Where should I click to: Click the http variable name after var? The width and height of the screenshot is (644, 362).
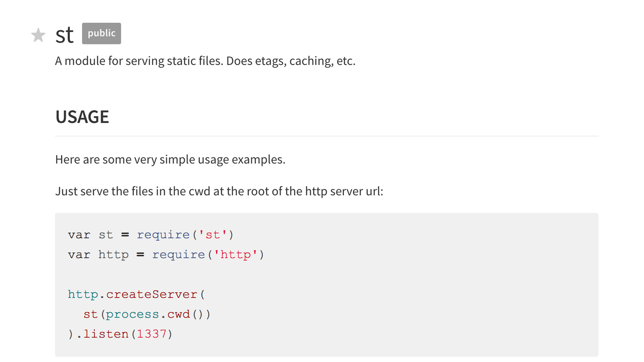point(113,255)
